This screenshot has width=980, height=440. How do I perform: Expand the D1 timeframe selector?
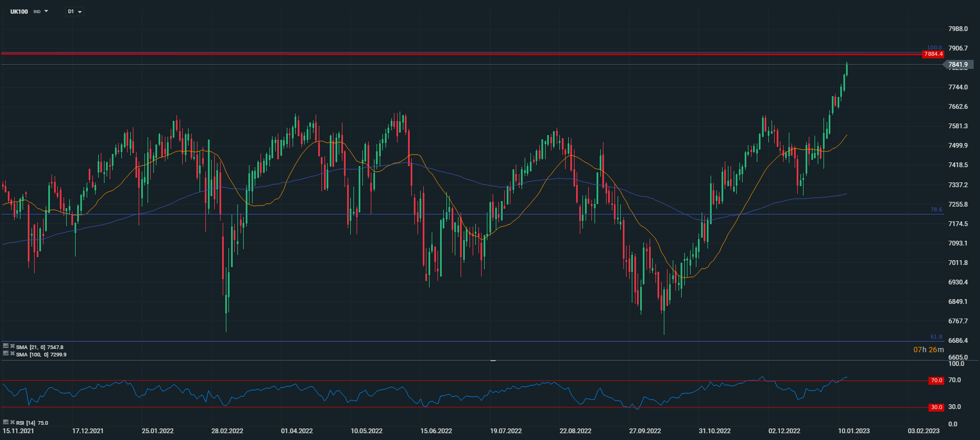pyautogui.click(x=75, y=12)
